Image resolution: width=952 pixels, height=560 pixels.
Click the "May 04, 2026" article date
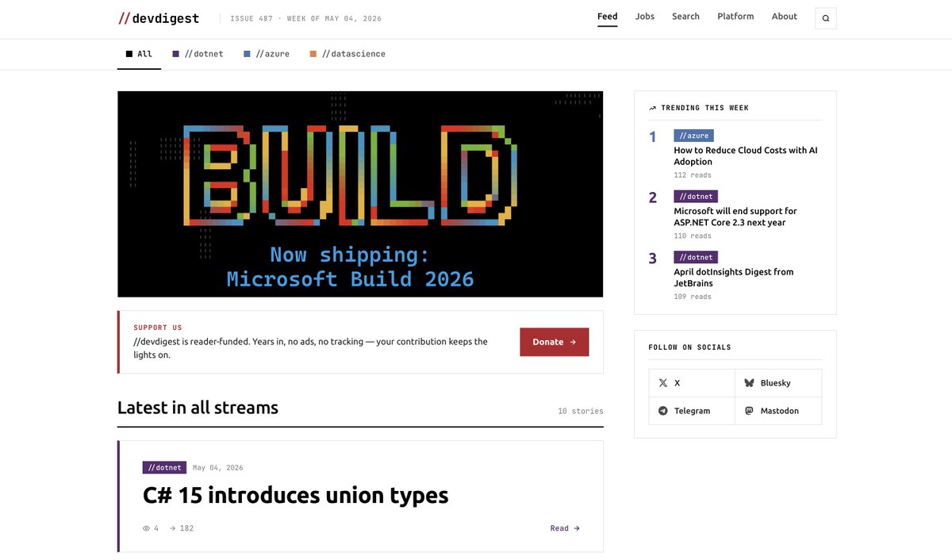(218, 468)
